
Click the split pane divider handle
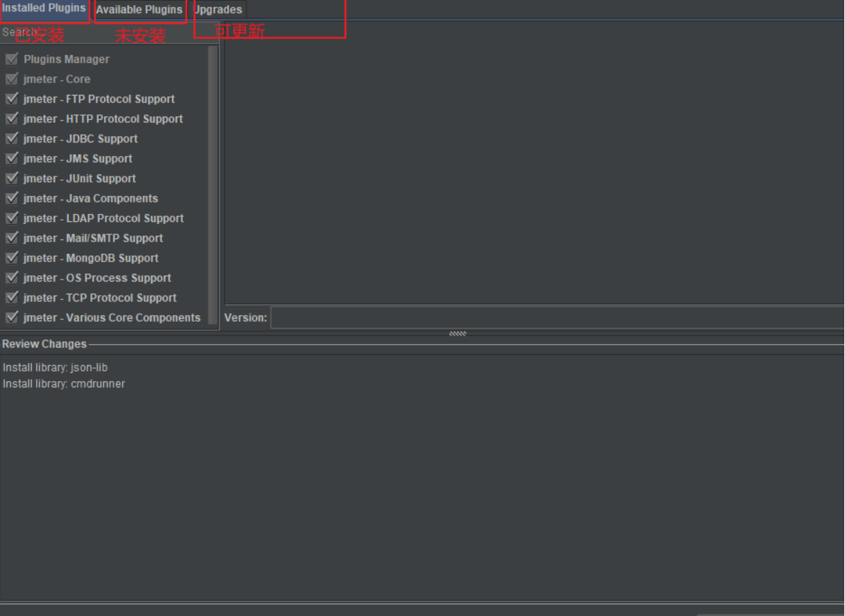(x=458, y=333)
